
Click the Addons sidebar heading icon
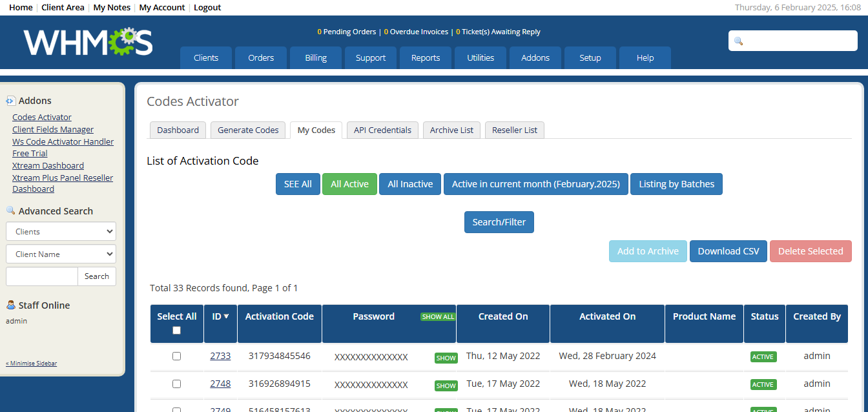coord(10,101)
